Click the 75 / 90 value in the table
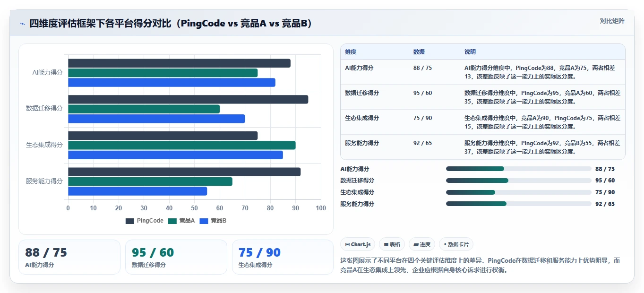644x293 pixels. (422, 118)
